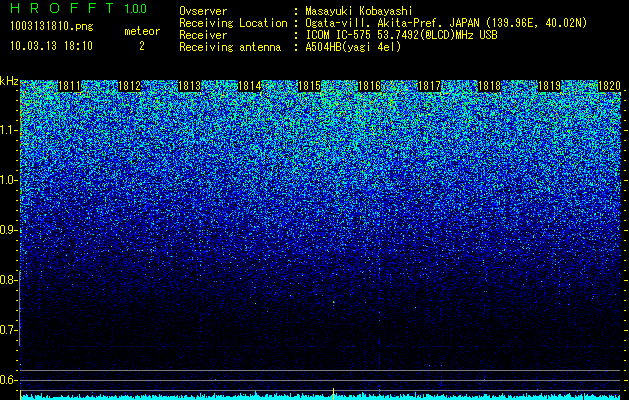Click the 0.7 frequency axis label

click(x=9, y=330)
